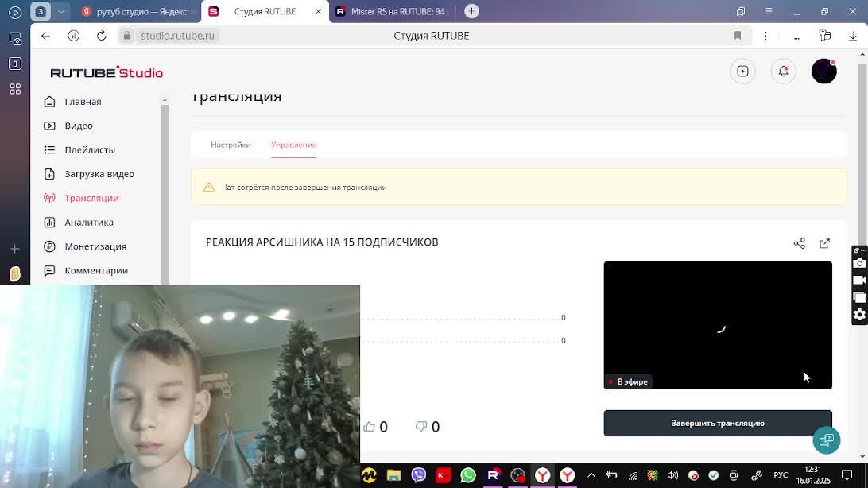Click the thumbs down dislike counter

point(428,427)
